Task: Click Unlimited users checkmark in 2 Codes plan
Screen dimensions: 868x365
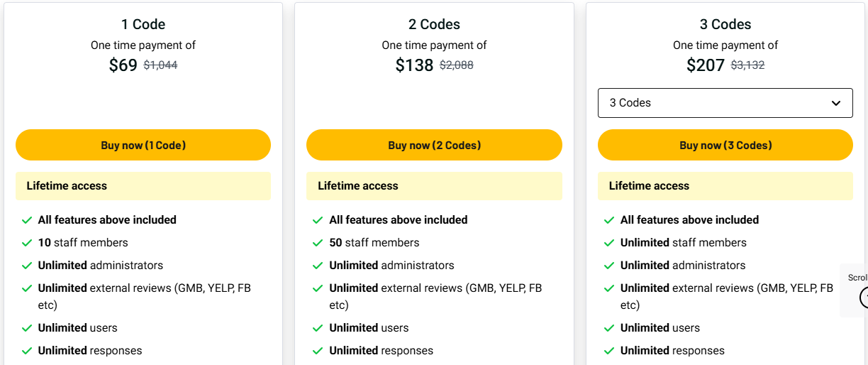Action: 318,328
